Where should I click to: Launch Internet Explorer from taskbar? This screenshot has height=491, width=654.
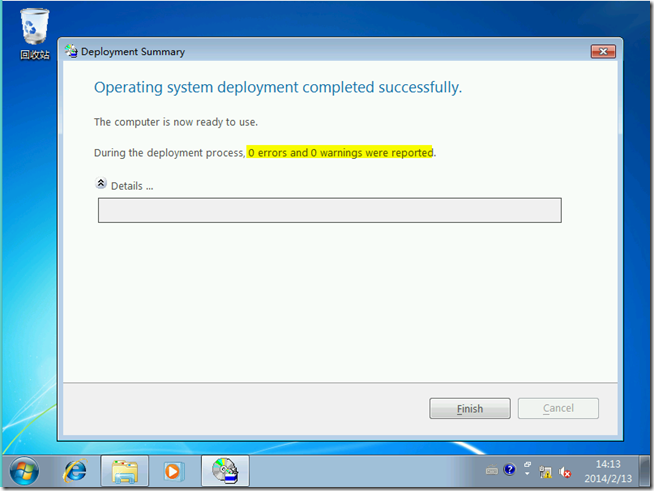pyautogui.click(x=75, y=471)
